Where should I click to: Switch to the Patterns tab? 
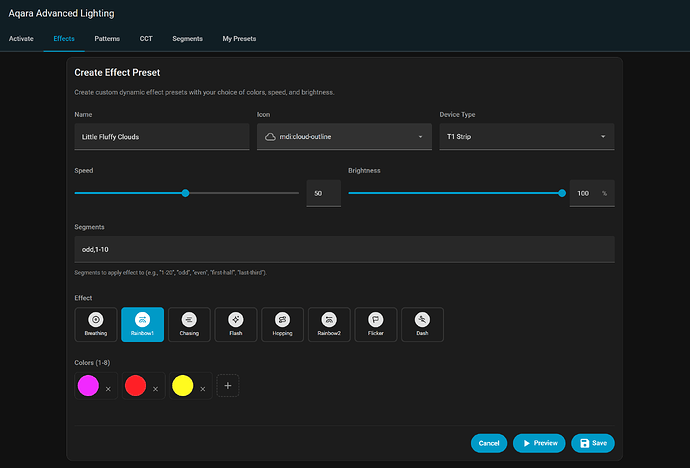pos(107,39)
